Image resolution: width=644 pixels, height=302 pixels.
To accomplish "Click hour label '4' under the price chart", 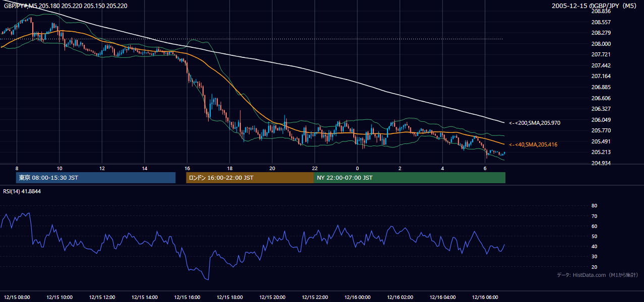I will pyautogui.click(x=442, y=168).
